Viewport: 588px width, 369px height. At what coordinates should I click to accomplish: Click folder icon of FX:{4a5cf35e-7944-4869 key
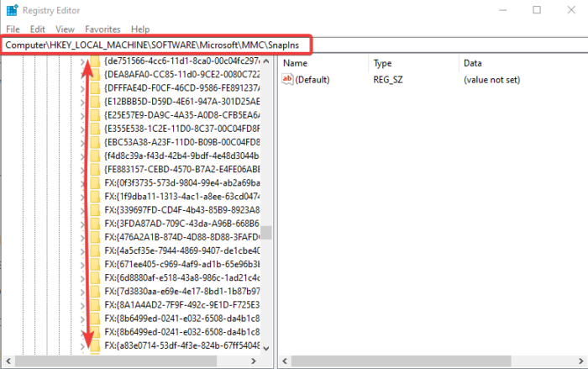[95, 250]
